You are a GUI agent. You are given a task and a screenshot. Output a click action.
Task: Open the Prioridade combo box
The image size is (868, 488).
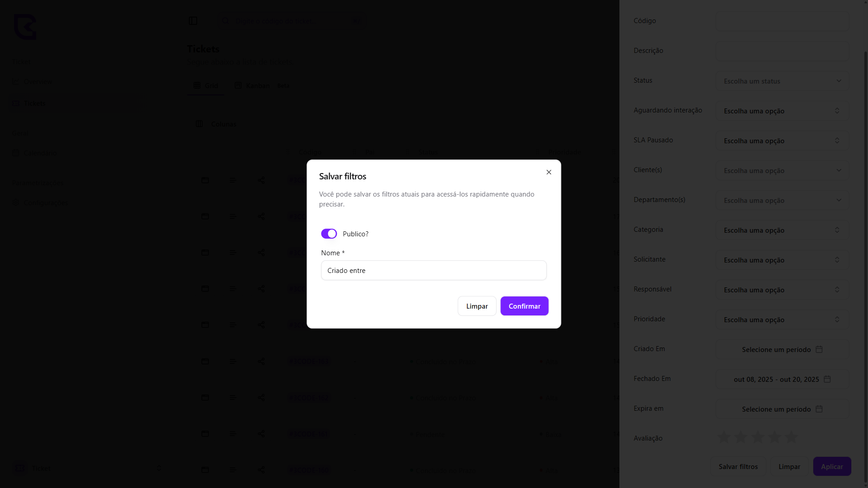782,319
